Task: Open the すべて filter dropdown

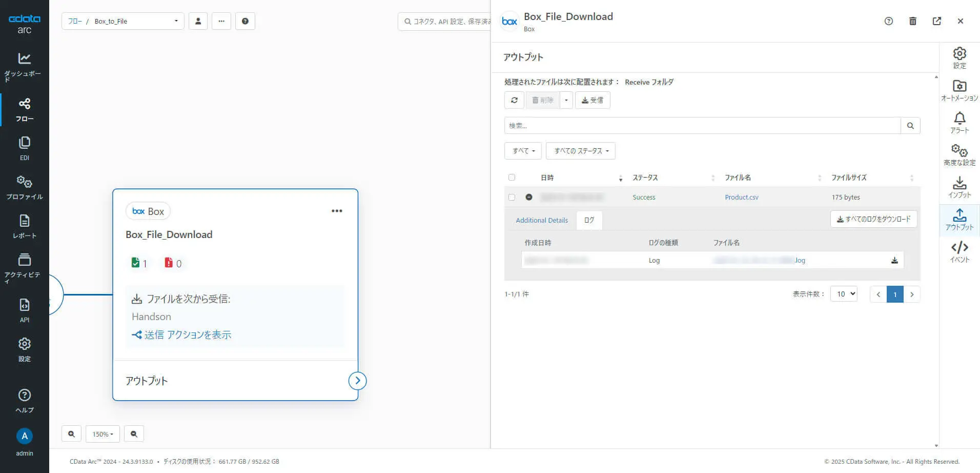Action: point(523,151)
